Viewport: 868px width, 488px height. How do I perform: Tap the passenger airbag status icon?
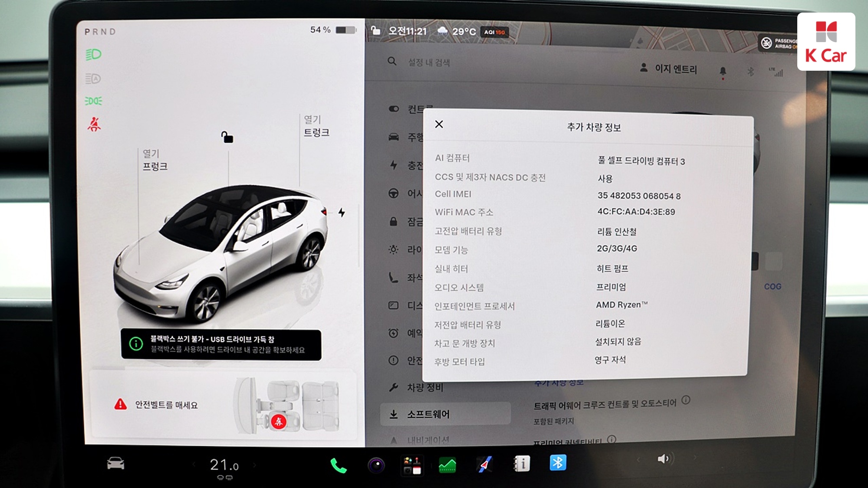pos(767,43)
